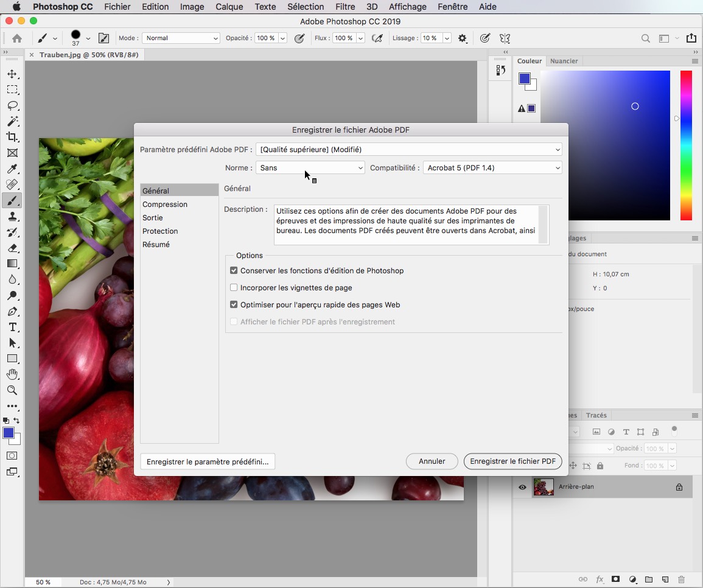Select the History Brush tool
The width and height of the screenshot is (703, 588).
point(12,233)
